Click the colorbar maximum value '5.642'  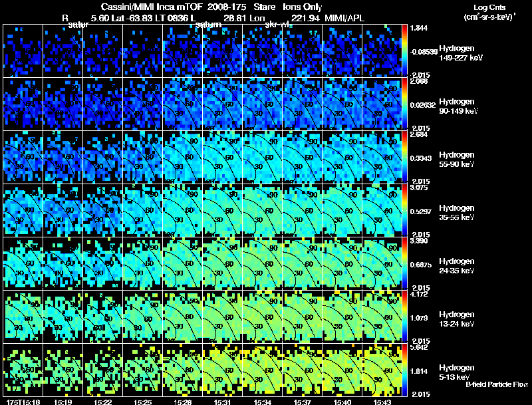click(419, 347)
